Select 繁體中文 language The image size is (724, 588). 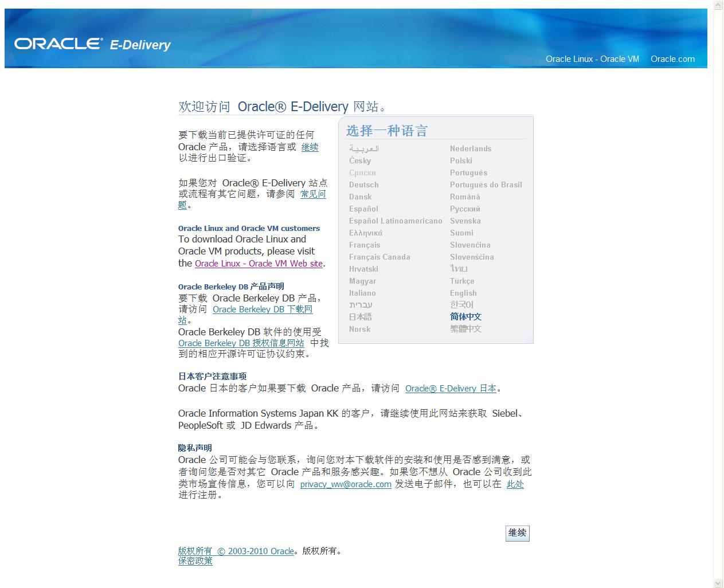tap(465, 329)
